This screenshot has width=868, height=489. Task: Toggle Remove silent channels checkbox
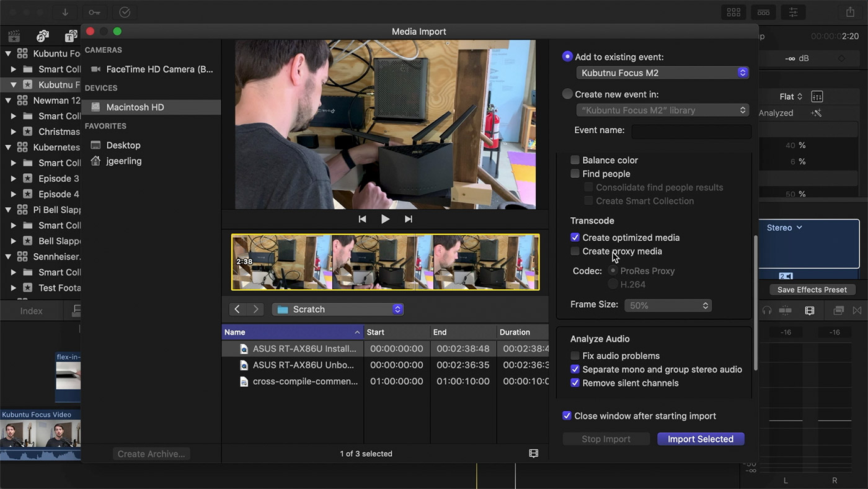point(575,383)
